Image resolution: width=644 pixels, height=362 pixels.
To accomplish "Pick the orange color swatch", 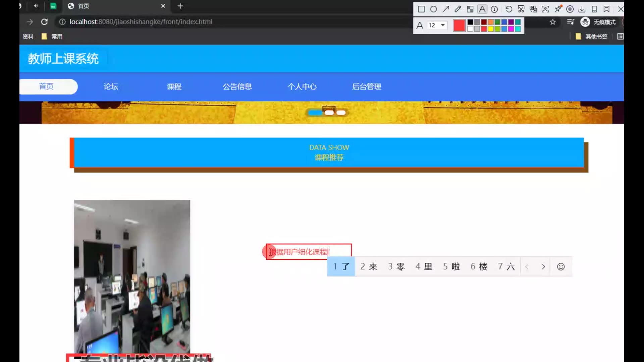I will point(491,22).
